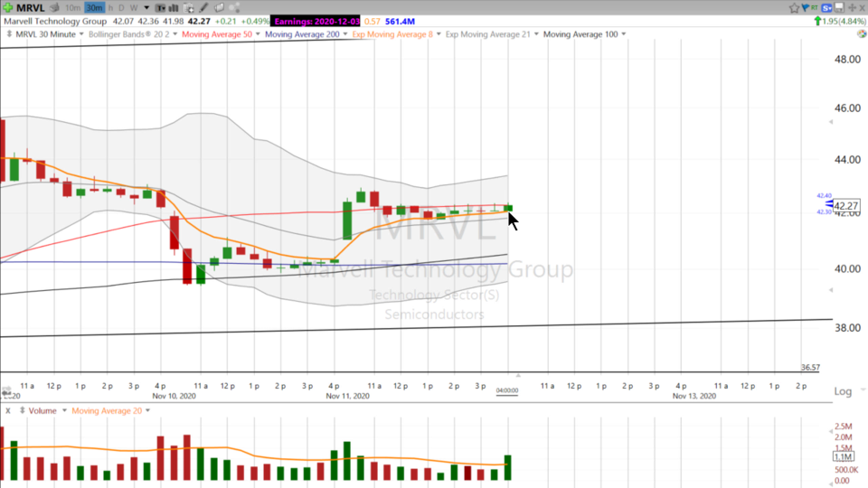Screen dimensions: 868x488
Task: Open the Bollinger Bands 20 2 dropdown
Action: point(175,34)
